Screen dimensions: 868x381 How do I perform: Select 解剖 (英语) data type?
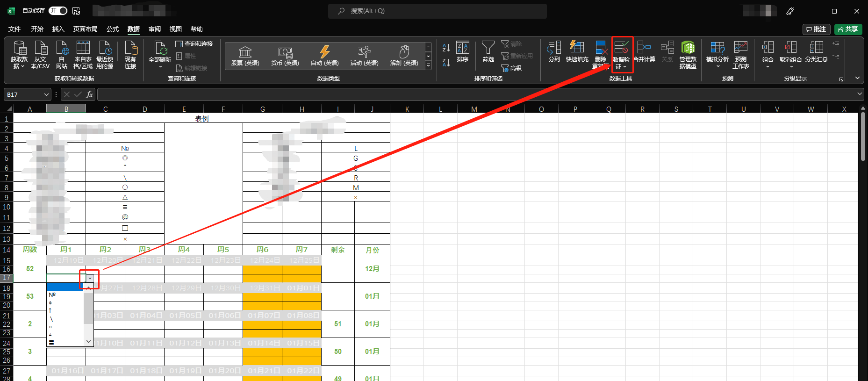pos(404,56)
